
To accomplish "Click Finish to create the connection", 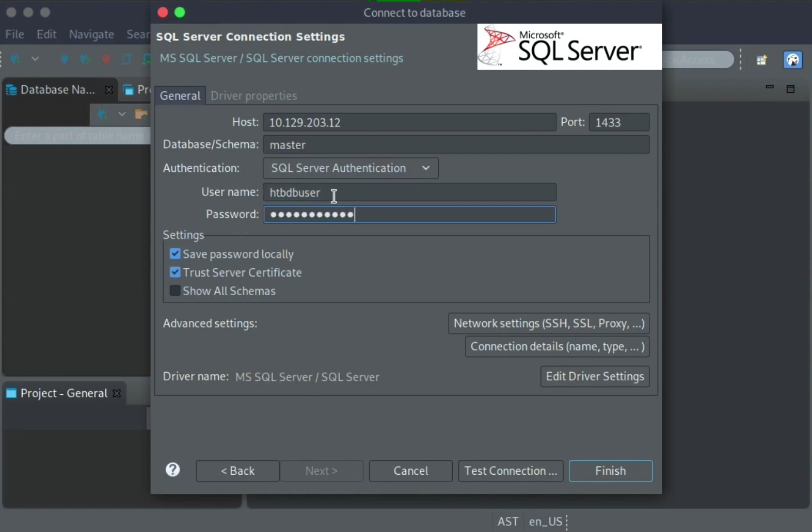I will (611, 471).
